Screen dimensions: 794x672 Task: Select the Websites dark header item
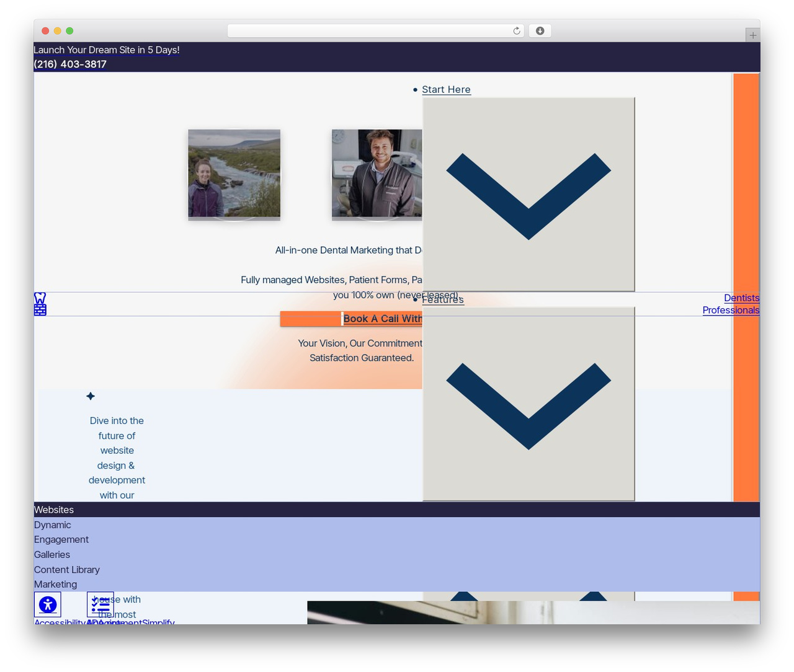[x=397, y=510]
